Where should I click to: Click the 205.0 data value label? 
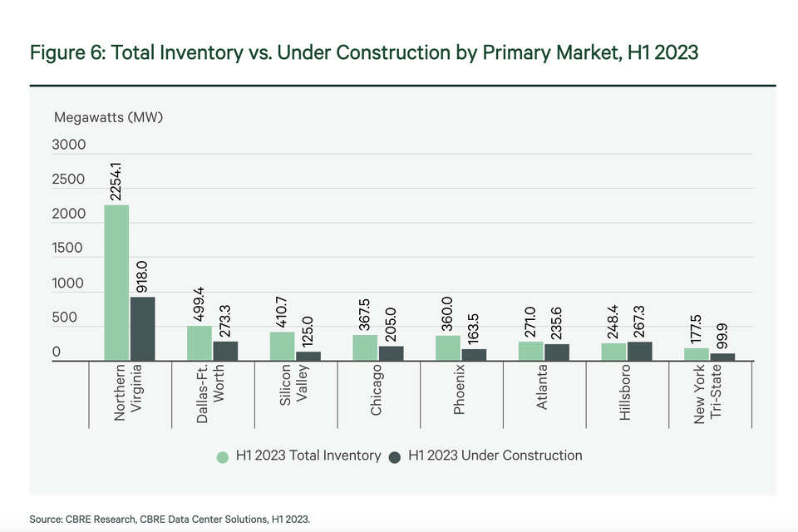[391, 325]
